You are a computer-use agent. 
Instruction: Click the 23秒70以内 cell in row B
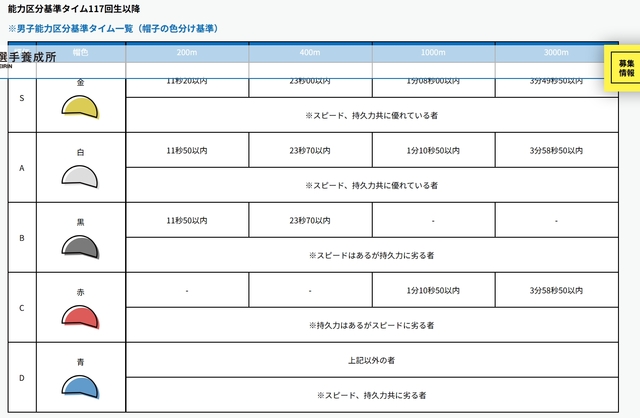click(x=309, y=220)
